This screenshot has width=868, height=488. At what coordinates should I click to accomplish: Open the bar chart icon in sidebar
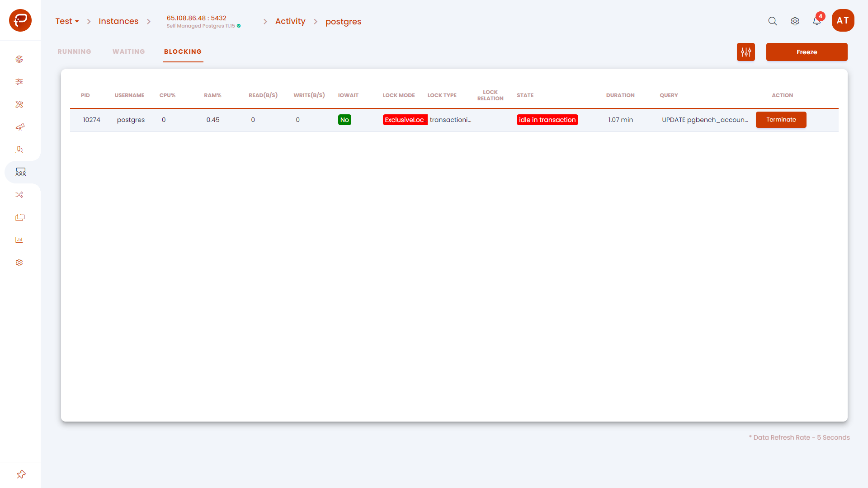pyautogui.click(x=19, y=240)
